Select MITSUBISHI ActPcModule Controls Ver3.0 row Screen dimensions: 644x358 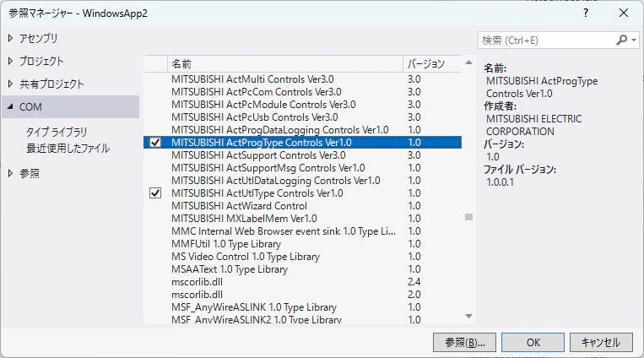(303, 105)
